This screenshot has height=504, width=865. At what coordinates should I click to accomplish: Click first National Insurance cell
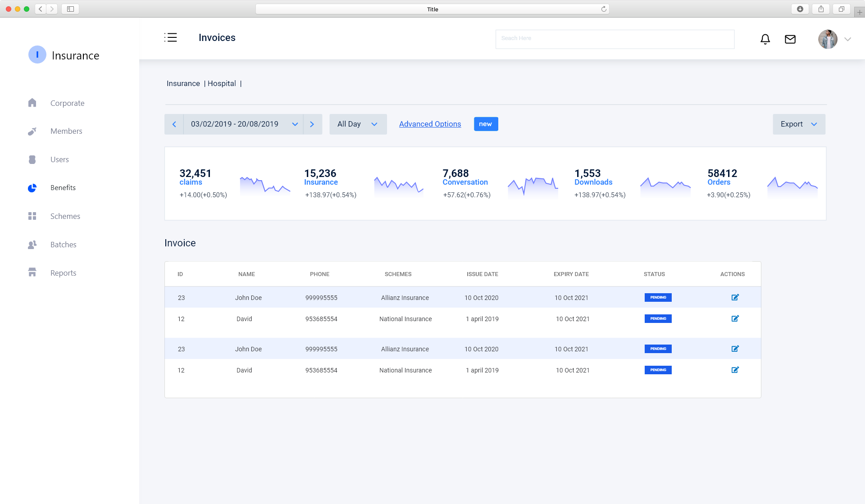[405, 319]
